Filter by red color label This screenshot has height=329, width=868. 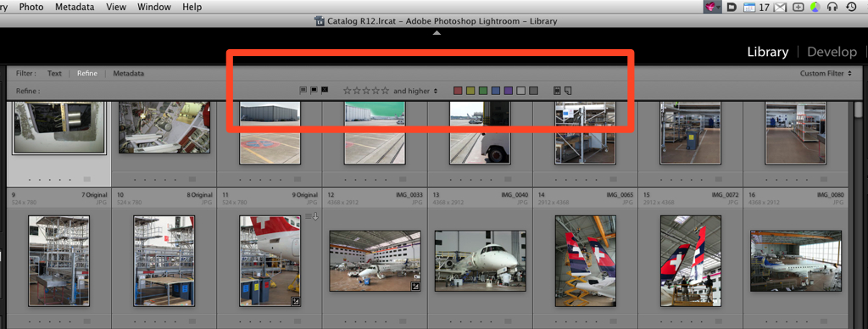tap(458, 91)
